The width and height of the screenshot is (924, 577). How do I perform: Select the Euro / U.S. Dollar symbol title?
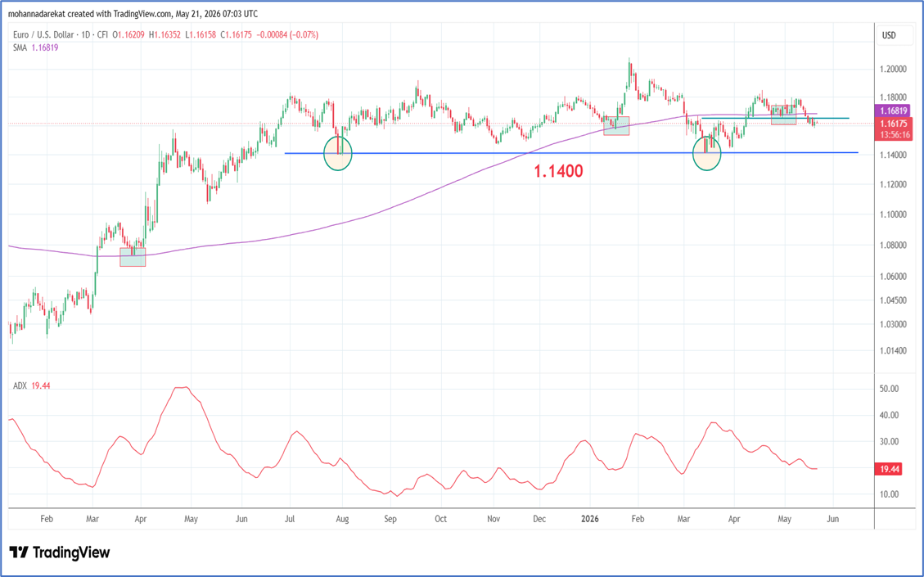point(43,34)
